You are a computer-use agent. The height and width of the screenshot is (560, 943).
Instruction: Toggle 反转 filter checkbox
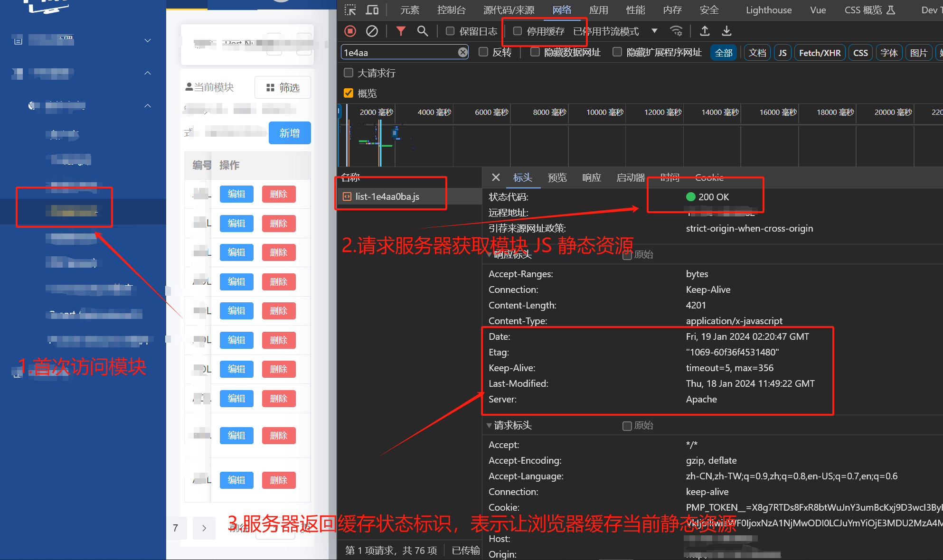(x=483, y=52)
